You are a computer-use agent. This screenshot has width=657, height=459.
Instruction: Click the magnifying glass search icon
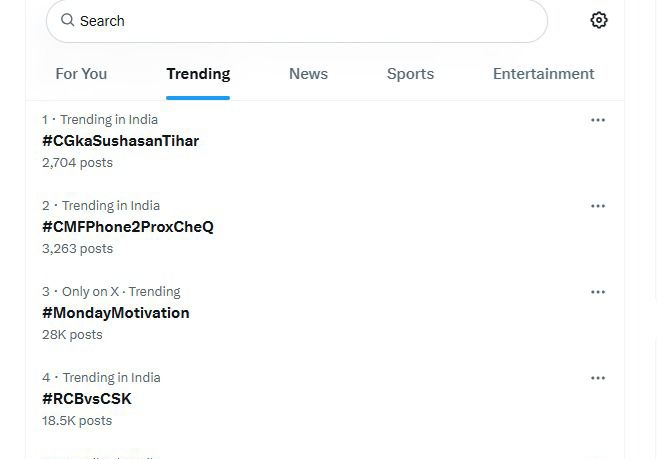67,20
